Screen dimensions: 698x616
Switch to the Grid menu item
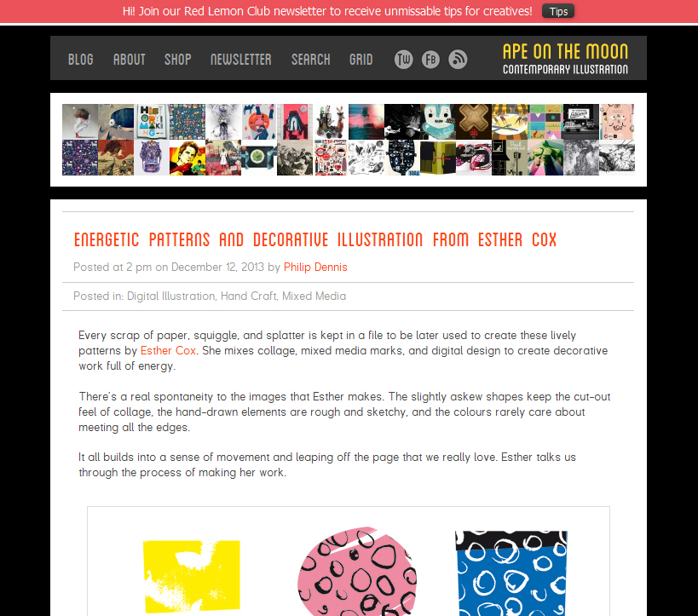[361, 60]
